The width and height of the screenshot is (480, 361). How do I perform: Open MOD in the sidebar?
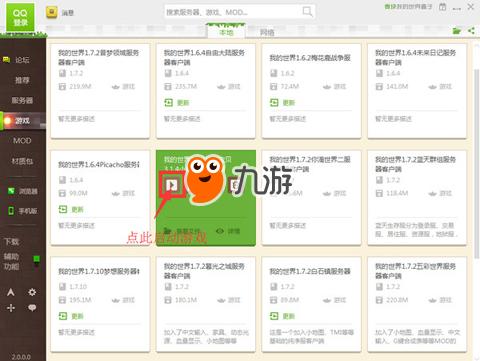pos(22,141)
